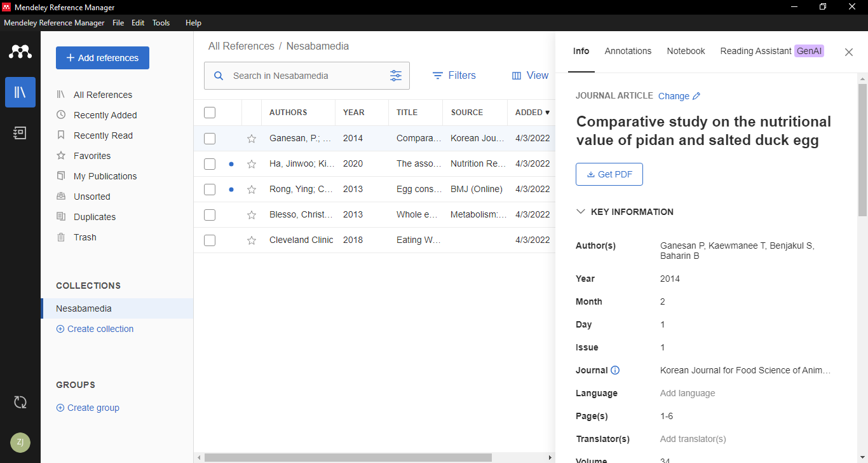Viewport: 868px width, 463px height.
Task: Click the horizontal scrollbar under the table
Action: [348, 458]
